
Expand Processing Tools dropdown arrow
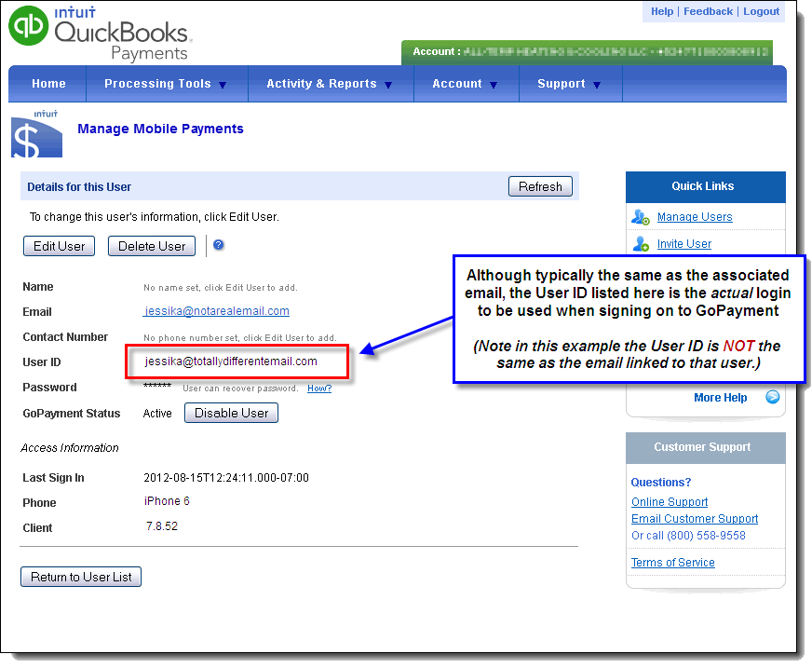223,85
